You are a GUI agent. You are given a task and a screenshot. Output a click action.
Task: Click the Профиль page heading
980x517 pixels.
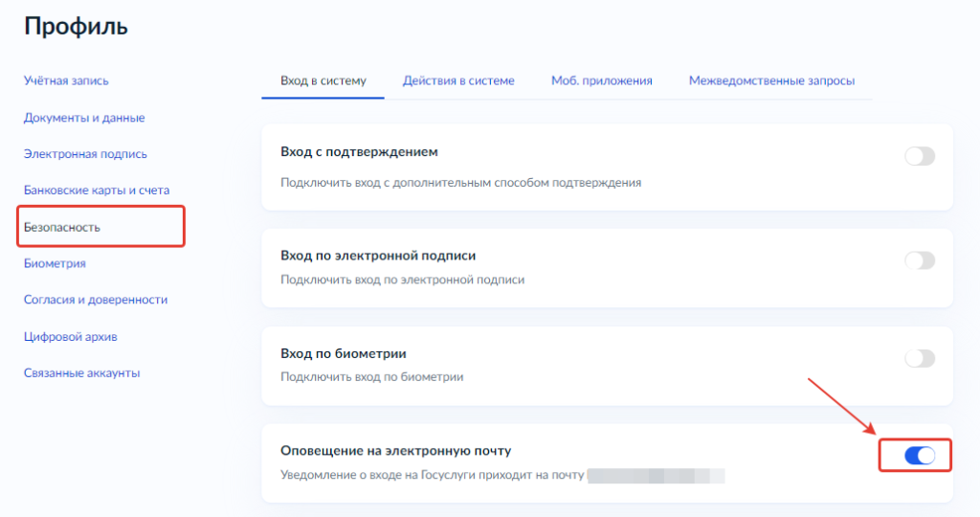tap(76, 27)
